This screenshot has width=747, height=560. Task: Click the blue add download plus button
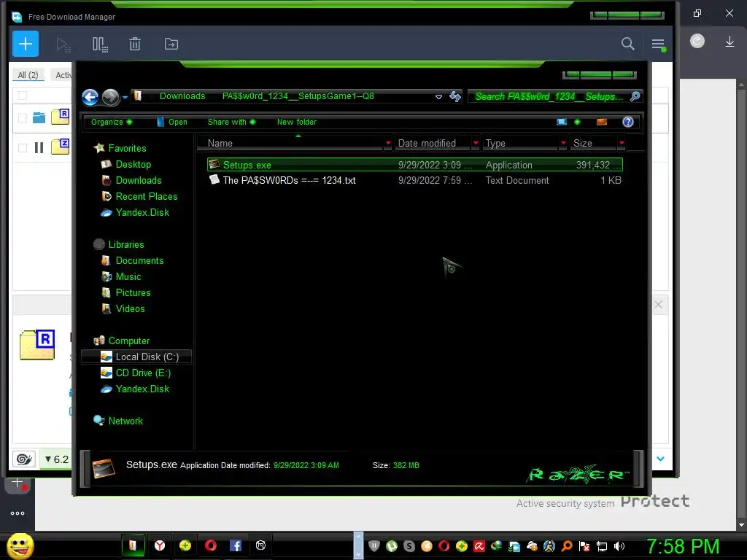click(x=26, y=44)
